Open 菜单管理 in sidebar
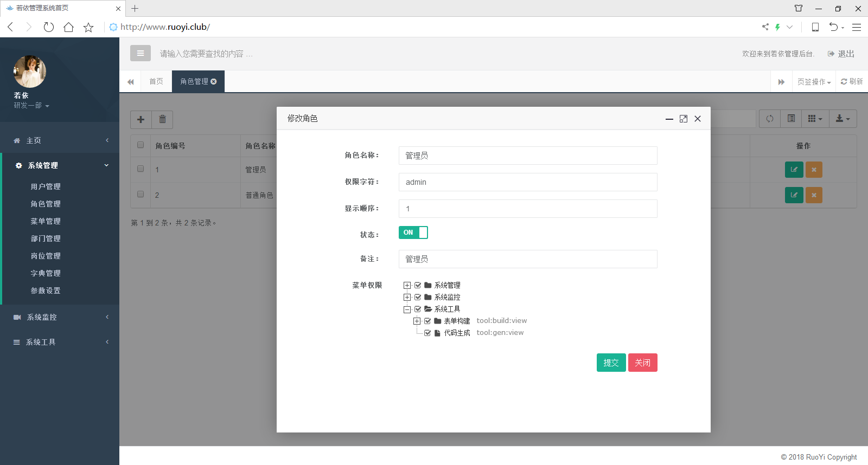The height and width of the screenshot is (465, 868). [x=46, y=221]
